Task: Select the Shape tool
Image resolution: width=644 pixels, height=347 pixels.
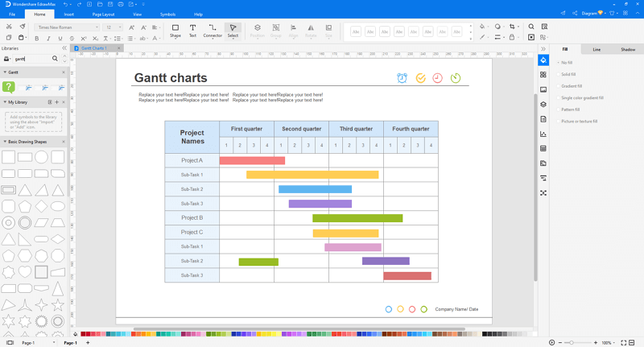Action: point(175,31)
